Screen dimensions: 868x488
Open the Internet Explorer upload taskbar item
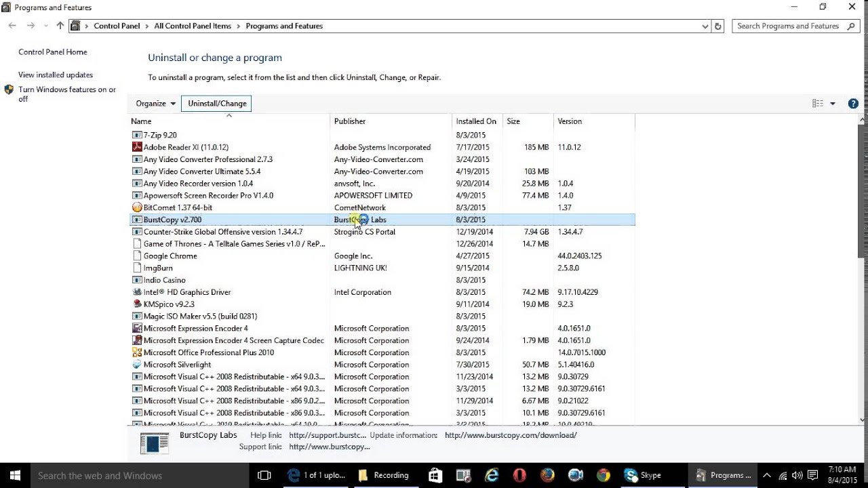(x=316, y=475)
